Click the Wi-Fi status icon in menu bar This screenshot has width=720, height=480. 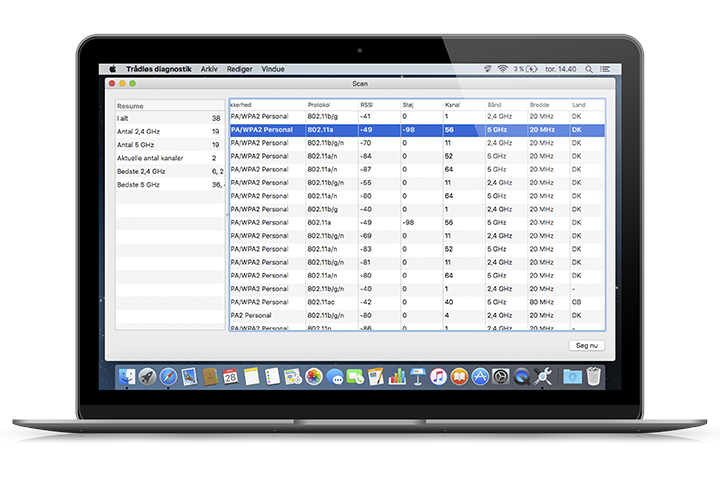tap(501, 69)
